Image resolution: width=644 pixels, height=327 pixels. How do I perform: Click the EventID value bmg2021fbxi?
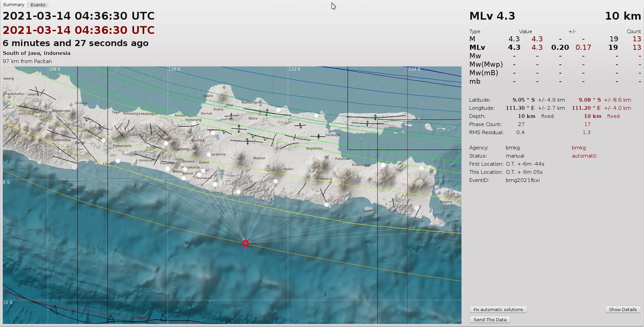tap(523, 180)
